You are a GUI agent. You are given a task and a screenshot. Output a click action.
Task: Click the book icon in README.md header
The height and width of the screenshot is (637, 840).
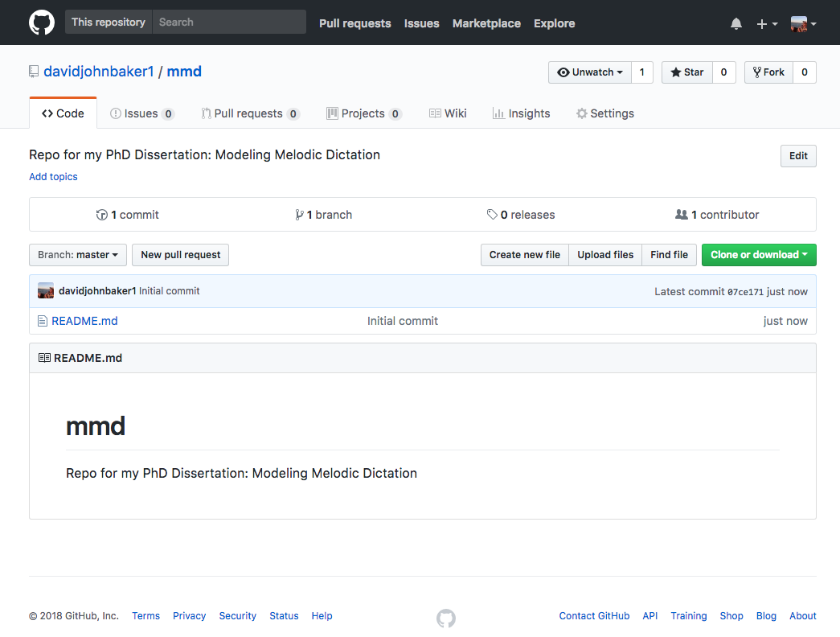44,358
